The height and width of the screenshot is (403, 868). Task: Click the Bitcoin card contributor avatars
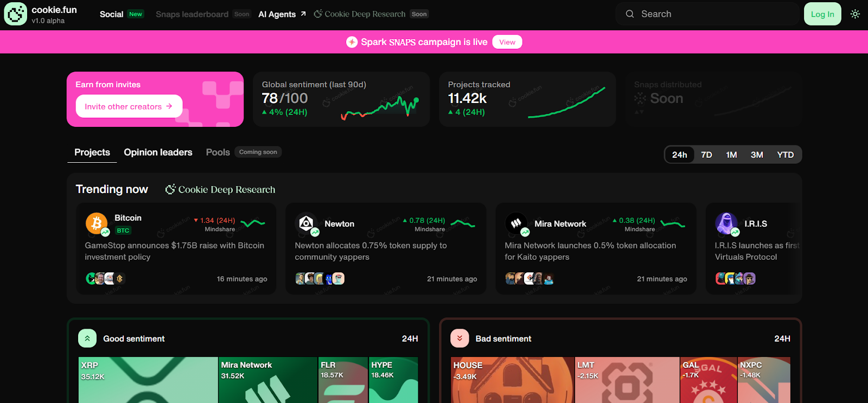tap(106, 278)
